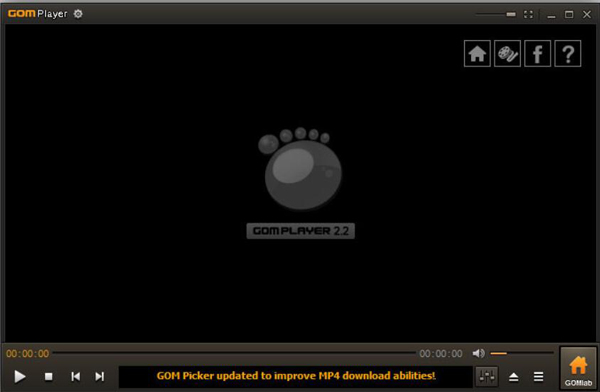The width and height of the screenshot is (600, 392).
Task: Maximize the GOM Player window
Action: point(569,15)
